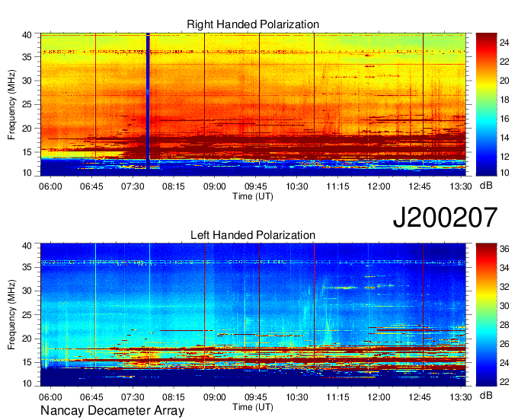Click the 14 dB value on Right Handed colorbar
This screenshot has height=420, width=518.
point(504,138)
